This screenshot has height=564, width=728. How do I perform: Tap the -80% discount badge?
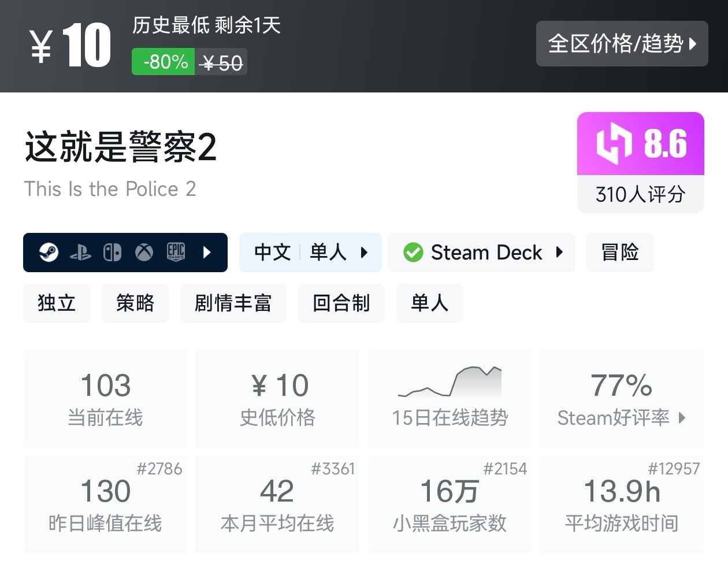point(165,62)
